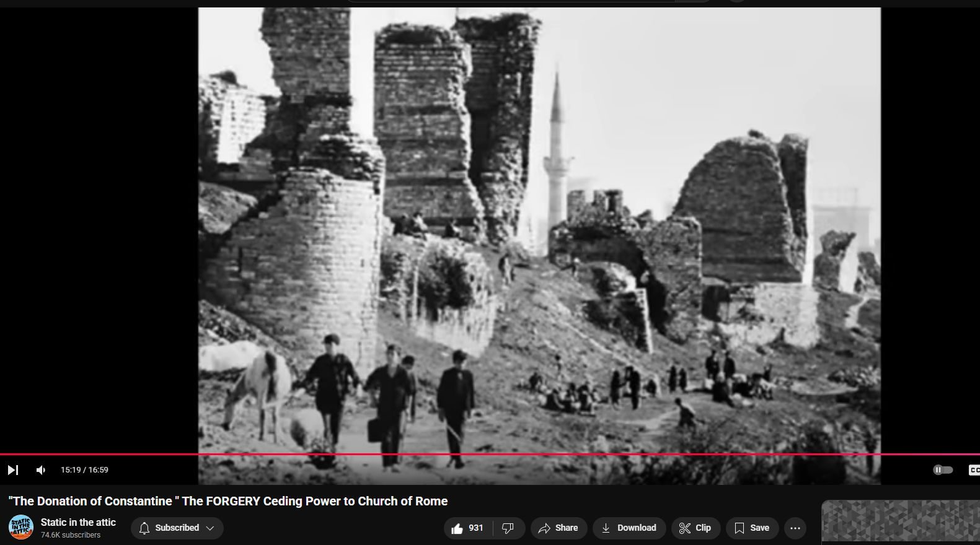
Task: Open the recommended video thumbnail
Action: [x=900, y=522]
